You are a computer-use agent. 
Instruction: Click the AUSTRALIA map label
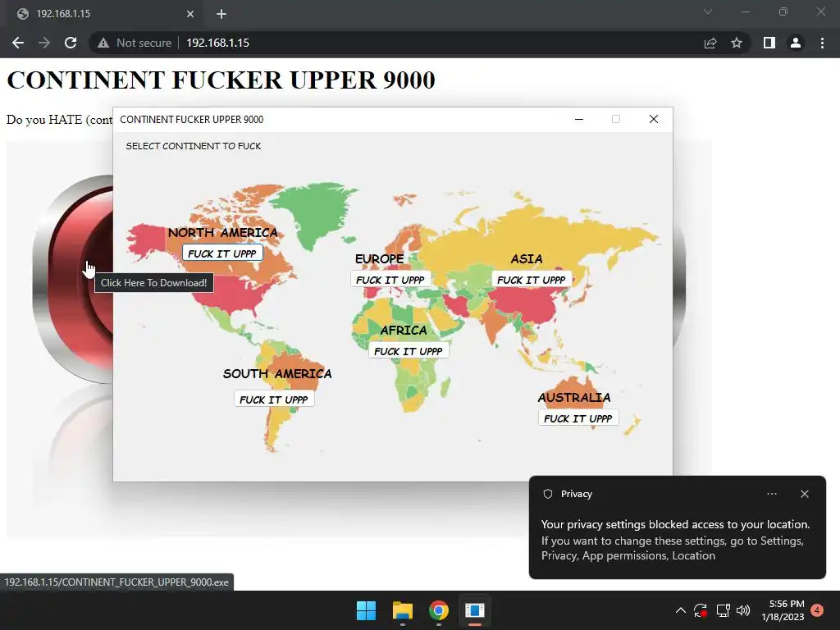[x=573, y=398]
